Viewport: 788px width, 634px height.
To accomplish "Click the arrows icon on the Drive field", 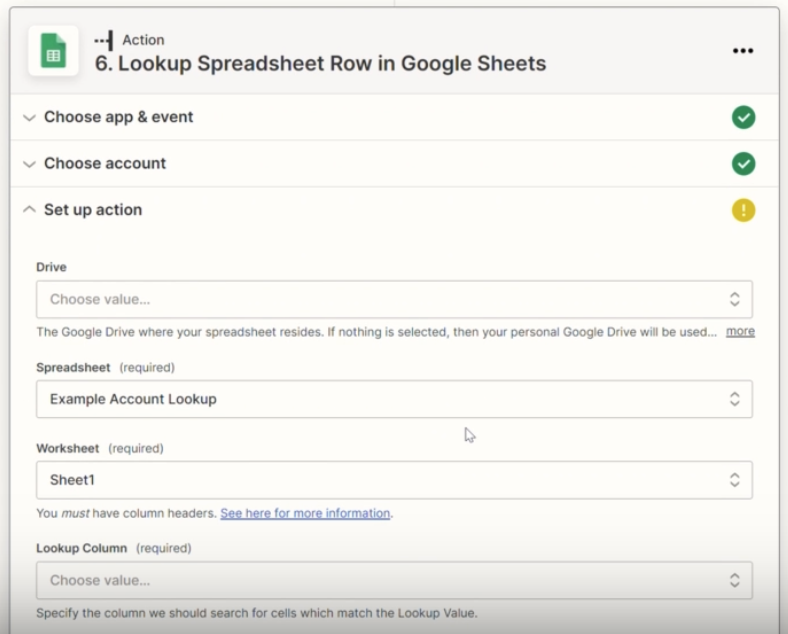I will [735, 299].
